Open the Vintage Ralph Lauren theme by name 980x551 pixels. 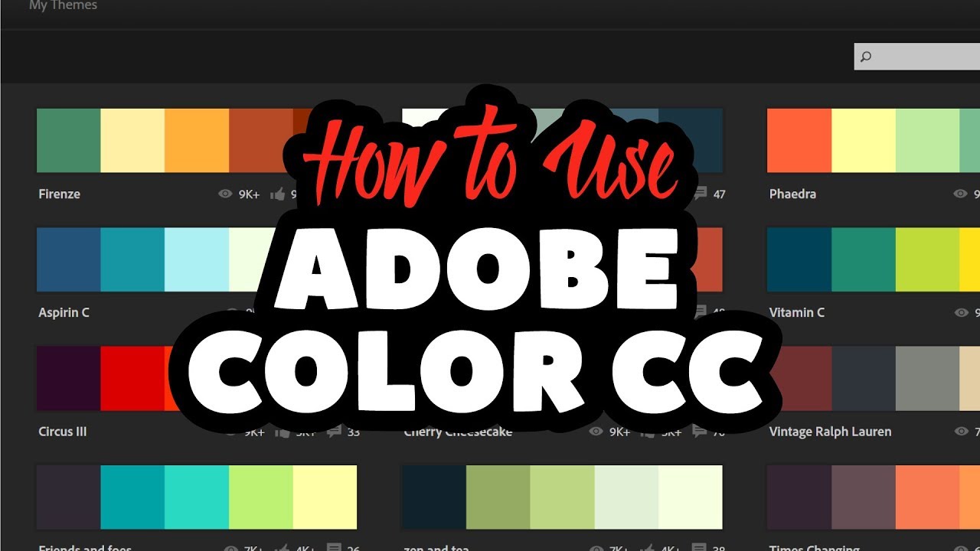[x=830, y=432]
